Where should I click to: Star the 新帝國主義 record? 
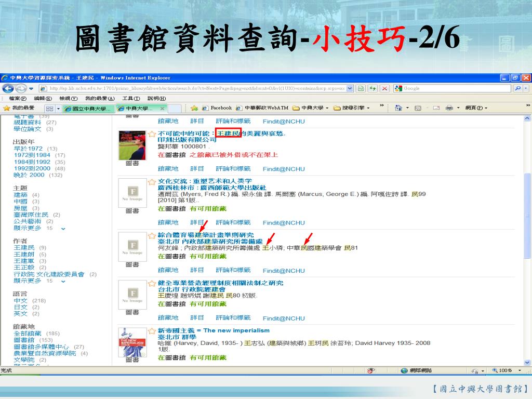tap(152, 331)
